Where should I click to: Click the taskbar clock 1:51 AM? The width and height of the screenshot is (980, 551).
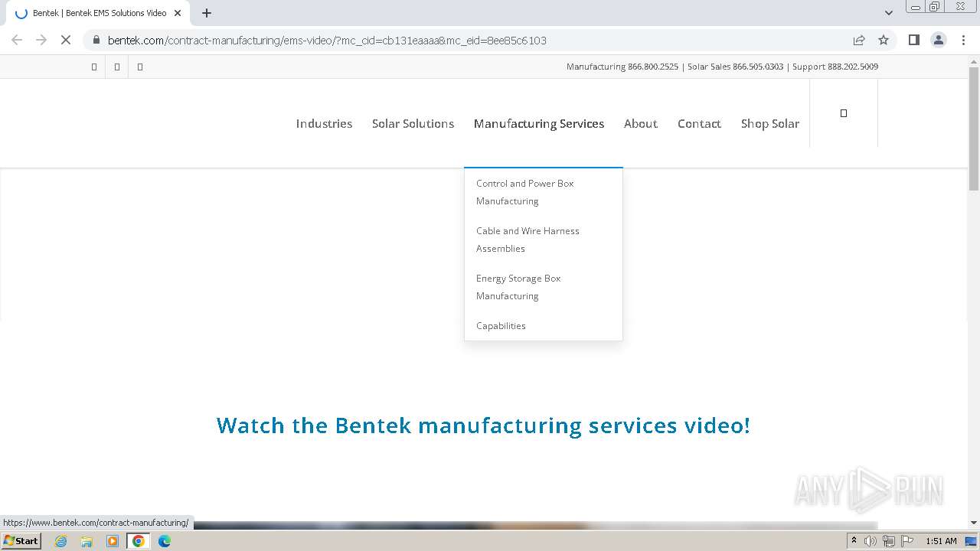click(x=941, y=541)
